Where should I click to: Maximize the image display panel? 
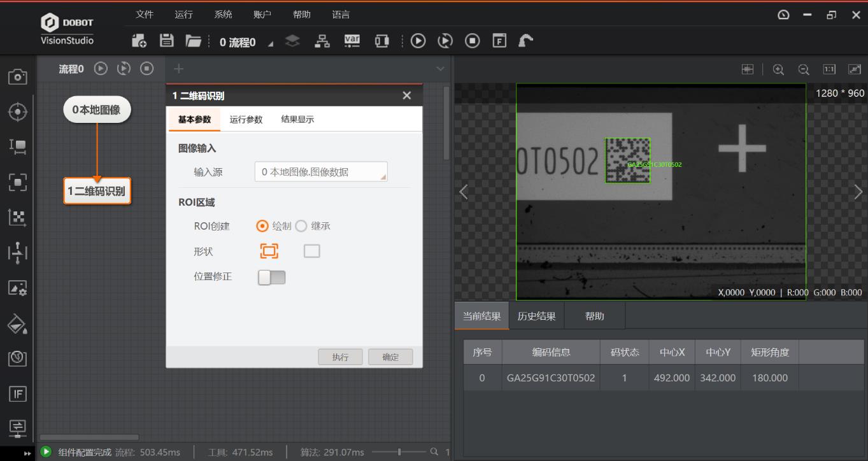coord(855,69)
